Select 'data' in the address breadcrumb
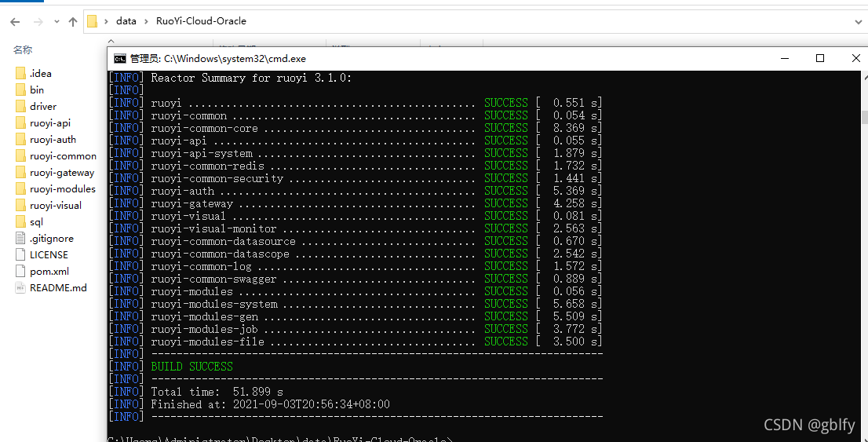 126,21
